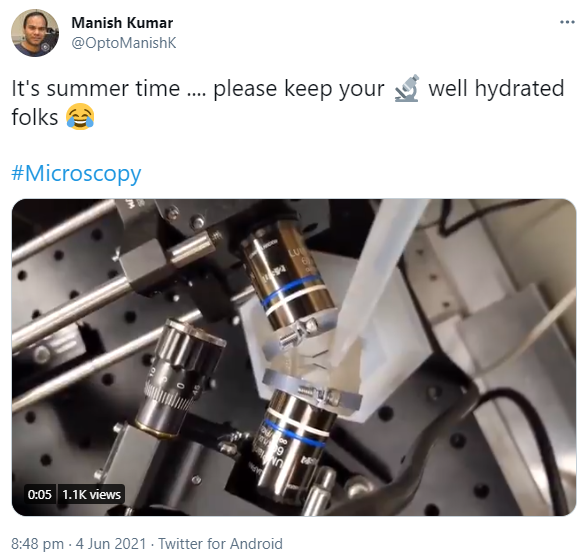Click the laughing-crying emoji after 'folks'

pos(80,117)
